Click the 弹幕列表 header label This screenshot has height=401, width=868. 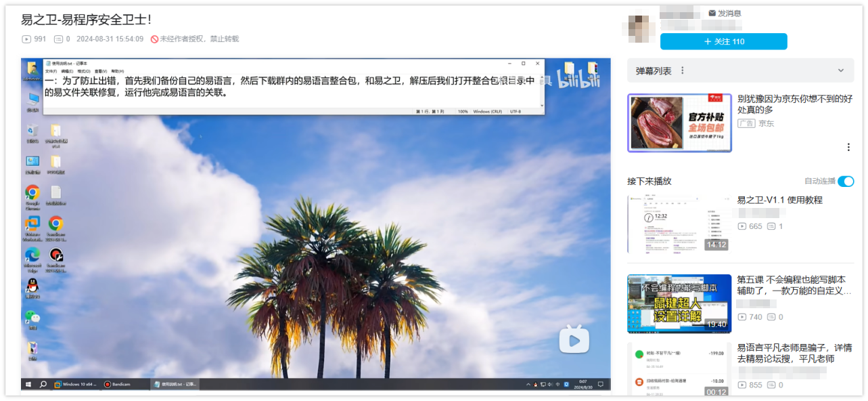coord(654,70)
